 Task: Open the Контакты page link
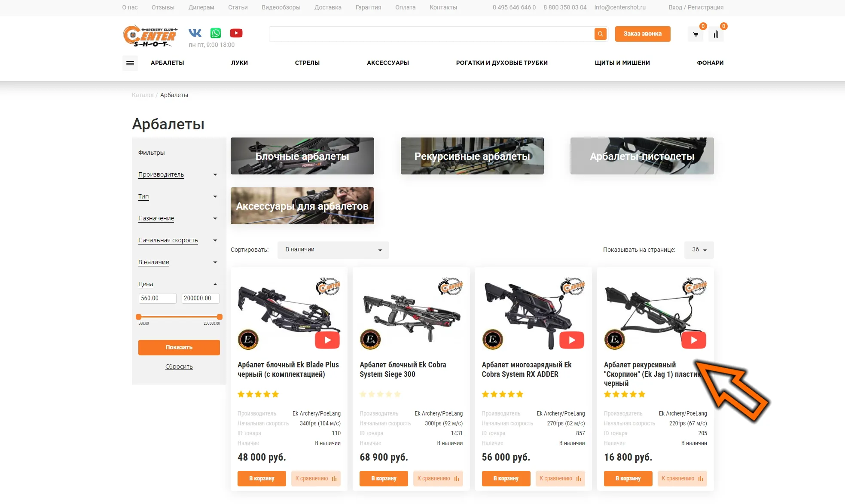443,7
